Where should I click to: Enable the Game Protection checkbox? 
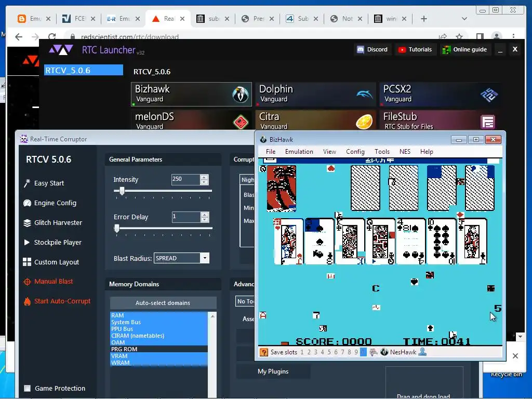(28, 388)
